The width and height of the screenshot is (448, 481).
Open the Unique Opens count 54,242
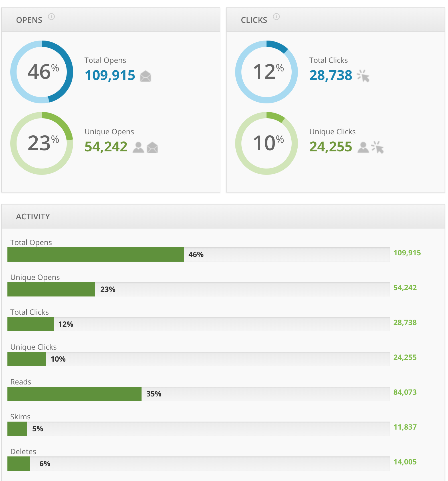pos(106,147)
